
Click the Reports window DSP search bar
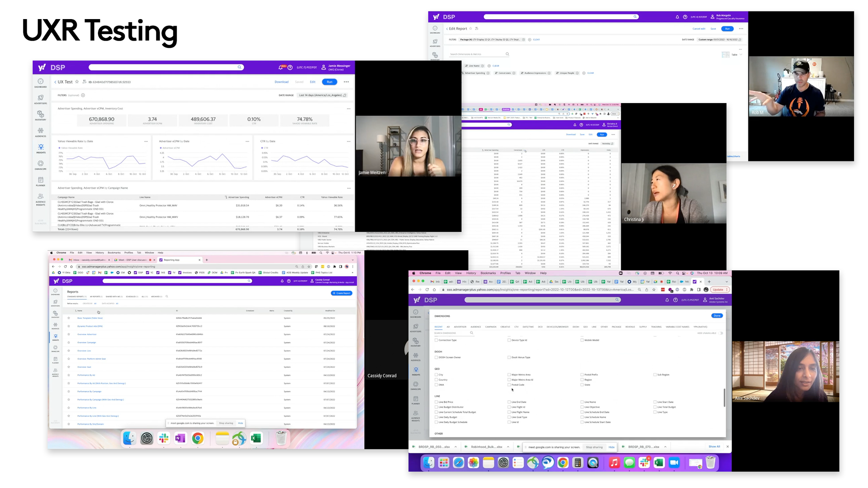pos(177,281)
